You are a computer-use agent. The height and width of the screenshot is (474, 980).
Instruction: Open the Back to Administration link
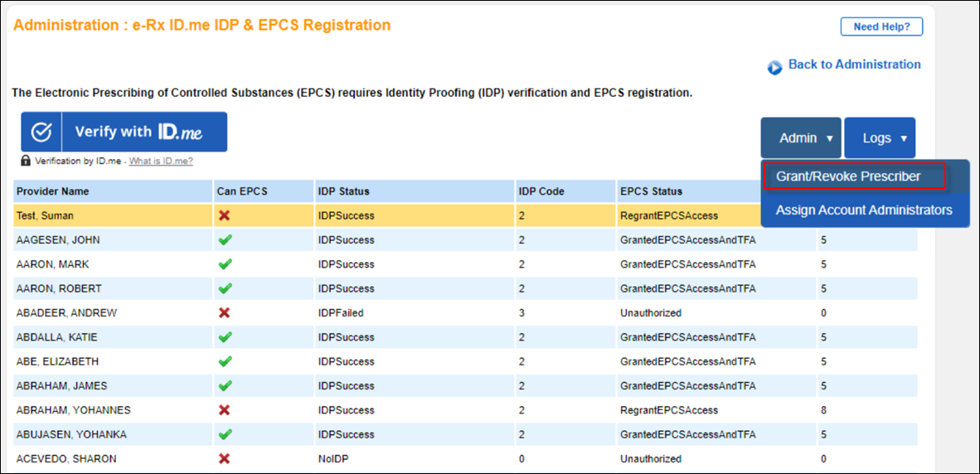[854, 65]
